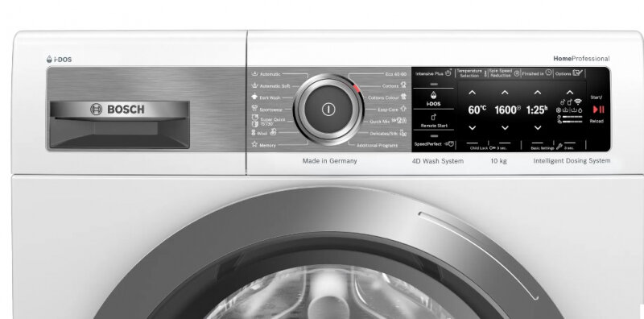Viewport: 644px width, 319px height.
Task: Decrease temperature with down arrow below 60°C
Action: tap(473, 128)
